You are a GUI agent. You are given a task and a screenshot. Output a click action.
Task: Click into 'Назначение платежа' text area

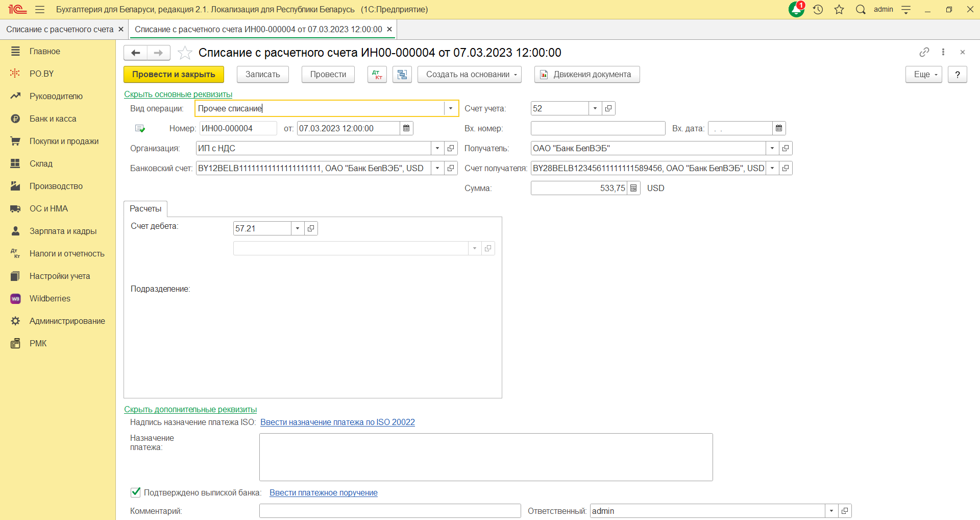tap(485, 457)
